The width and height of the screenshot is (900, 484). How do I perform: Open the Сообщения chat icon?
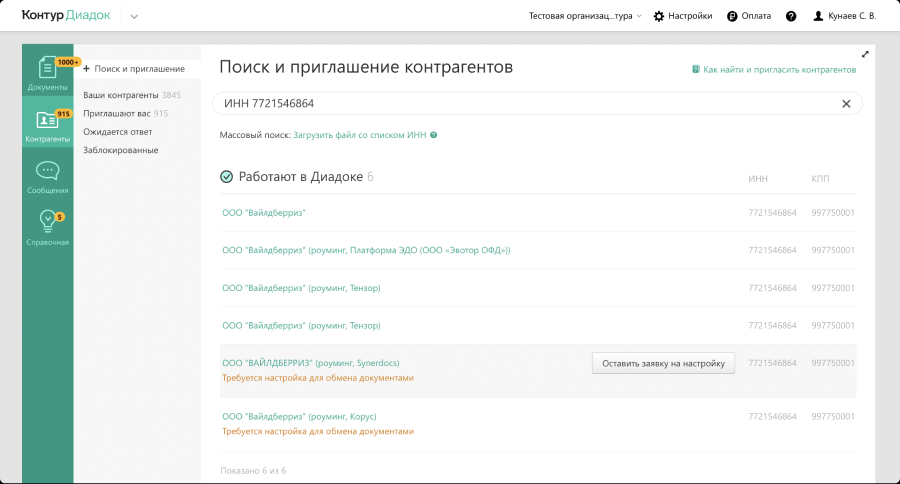(47, 171)
